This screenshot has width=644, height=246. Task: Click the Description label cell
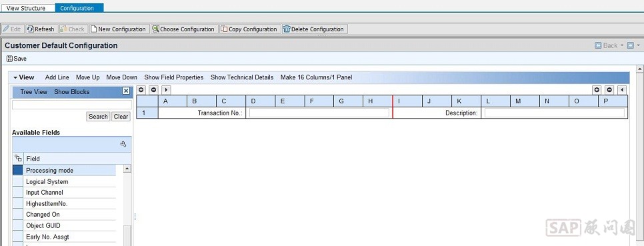tap(437, 113)
